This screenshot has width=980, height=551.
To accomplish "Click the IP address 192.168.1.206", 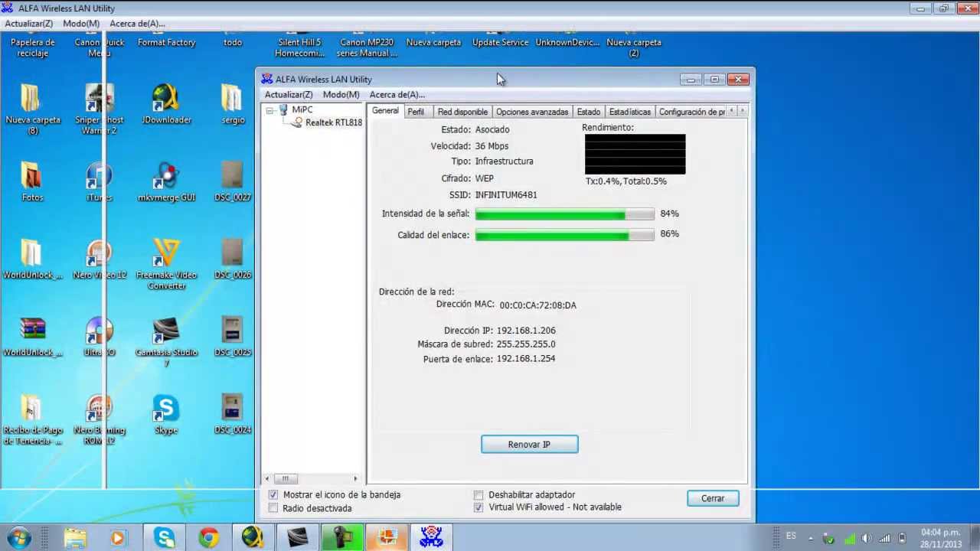I will click(526, 331).
